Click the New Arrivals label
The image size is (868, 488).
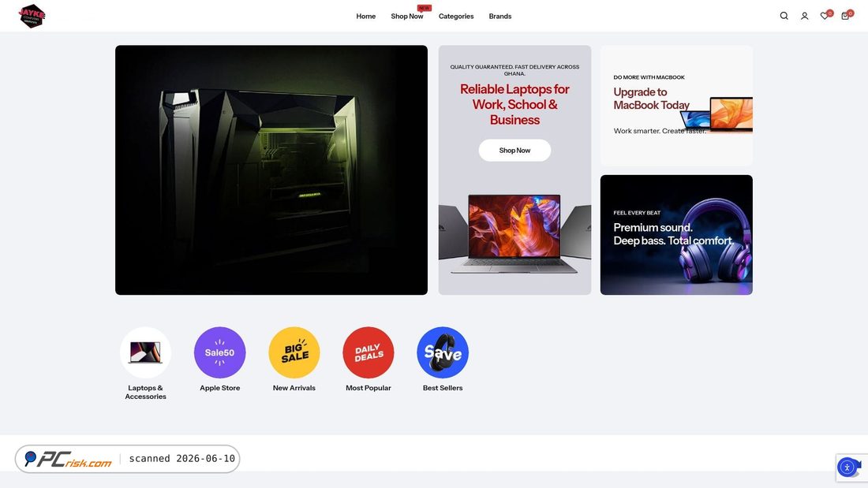[x=294, y=388]
